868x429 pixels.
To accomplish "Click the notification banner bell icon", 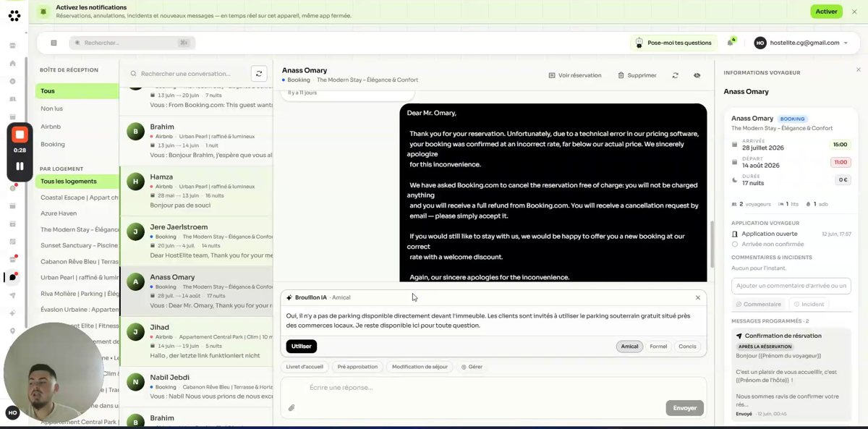I will [x=44, y=12].
